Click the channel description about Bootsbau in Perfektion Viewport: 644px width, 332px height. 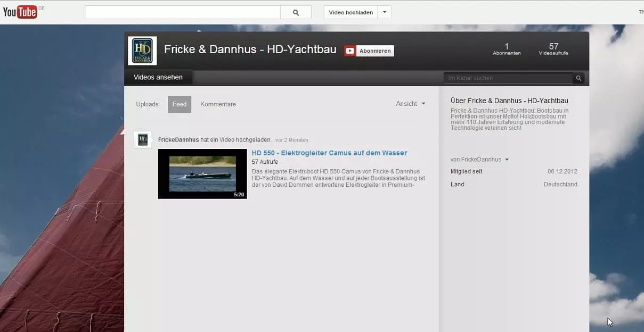tap(510, 119)
